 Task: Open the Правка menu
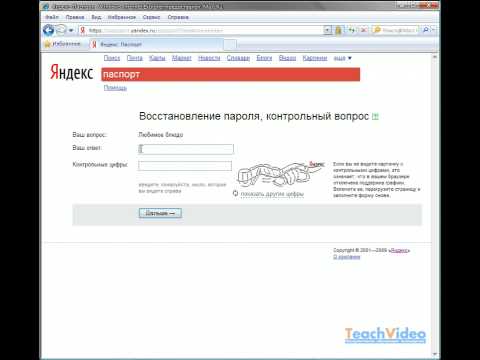75,17
